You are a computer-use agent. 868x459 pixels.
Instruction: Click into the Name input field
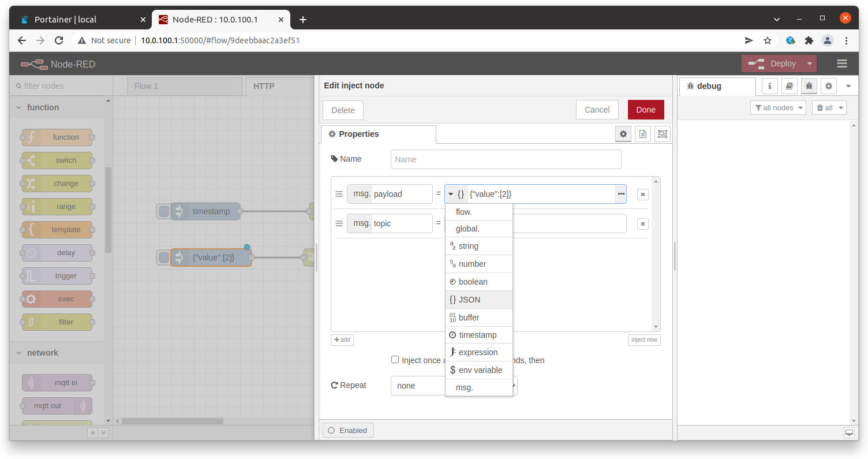[506, 159]
